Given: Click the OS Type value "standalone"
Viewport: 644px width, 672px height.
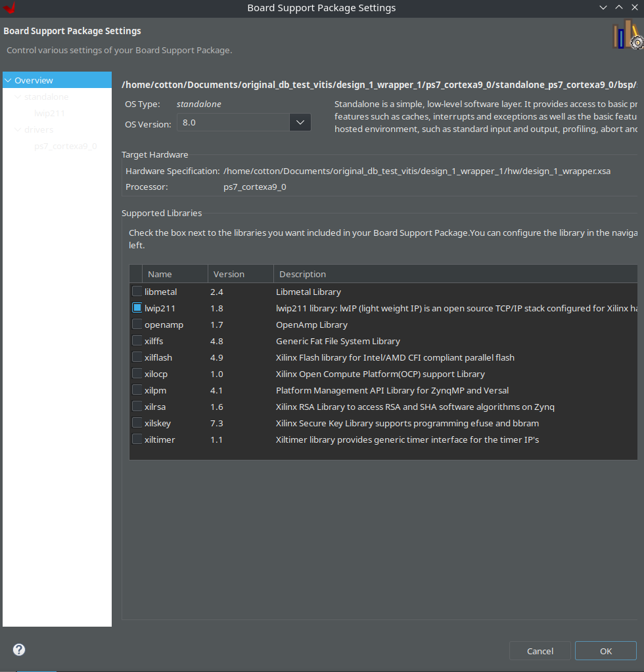Looking at the screenshot, I should [199, 104].
